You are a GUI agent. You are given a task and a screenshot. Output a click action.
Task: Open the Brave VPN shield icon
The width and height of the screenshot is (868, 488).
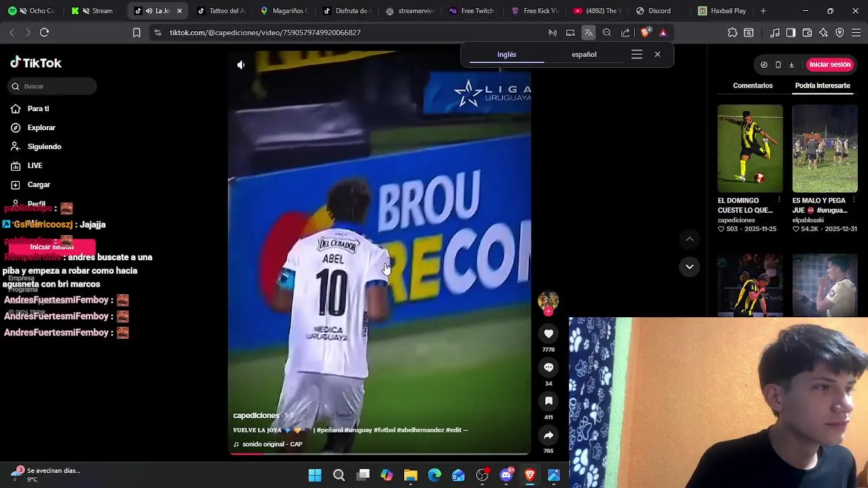840,33
